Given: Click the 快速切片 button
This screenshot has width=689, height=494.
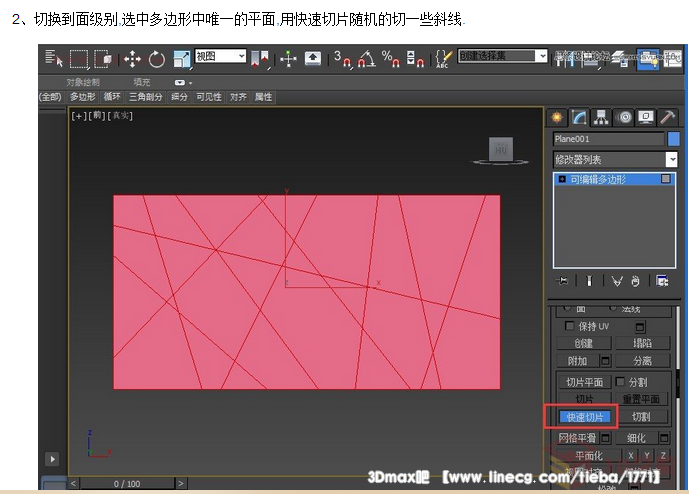Looking at the screenshot, I should click(585, 417).
